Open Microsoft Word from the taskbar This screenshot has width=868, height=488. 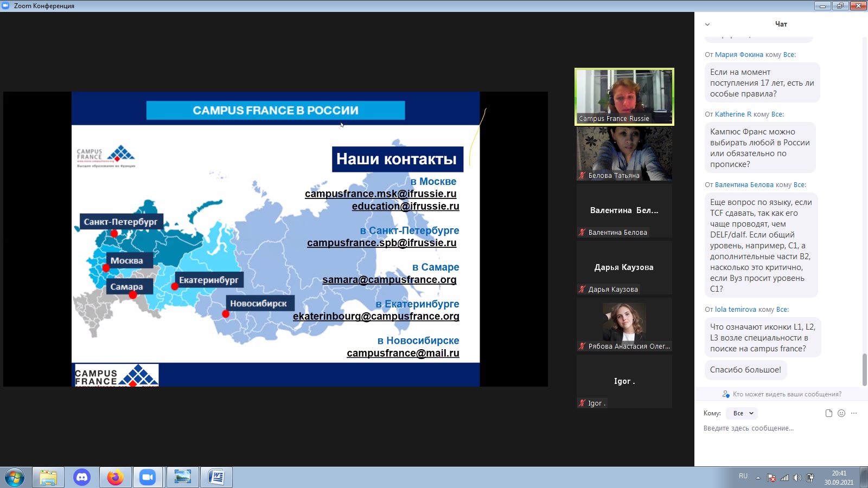[x=216, y=477]
